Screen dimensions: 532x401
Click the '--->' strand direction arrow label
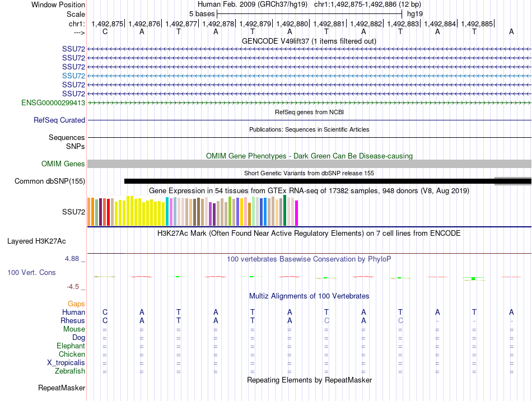click(x=79, y=32)
